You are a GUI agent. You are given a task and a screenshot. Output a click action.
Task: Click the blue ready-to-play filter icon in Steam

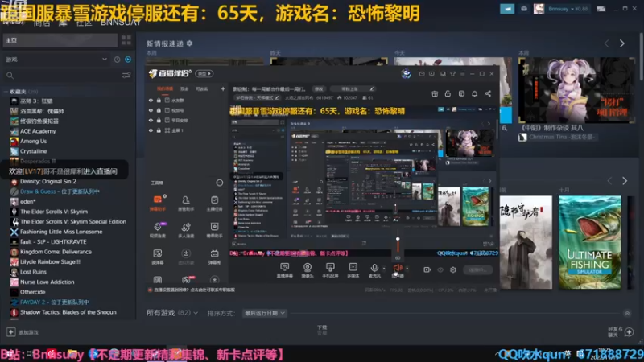[x=128, y=60]
